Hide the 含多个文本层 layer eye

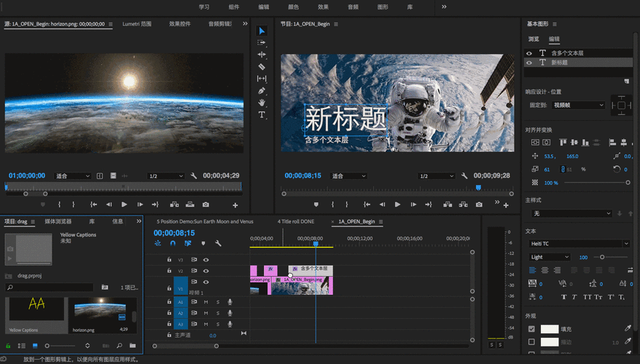529,53
